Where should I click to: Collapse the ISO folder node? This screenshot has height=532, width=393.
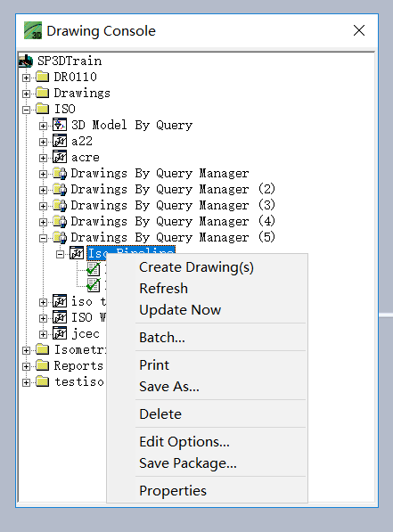[26, 110]
